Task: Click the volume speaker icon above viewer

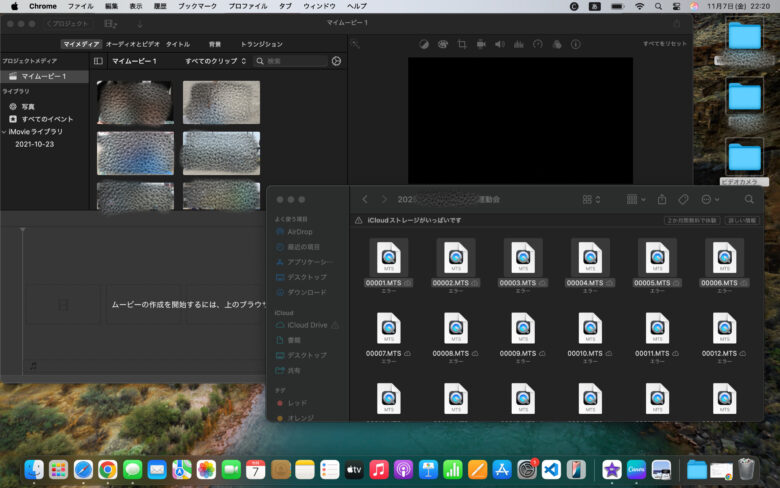Action: click(499, 44)
